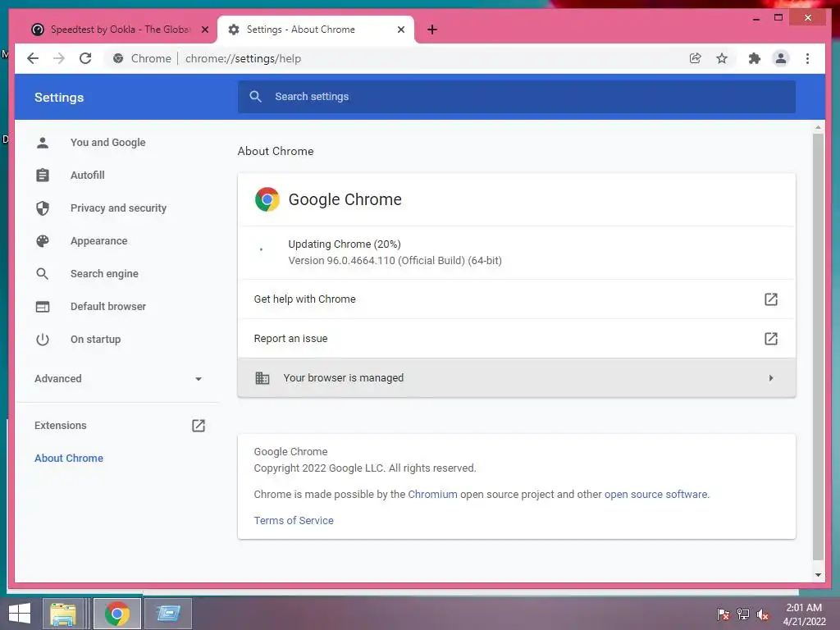Follow the Chromium link
This screenshot has width=840, height=630.
click(432, 495)
